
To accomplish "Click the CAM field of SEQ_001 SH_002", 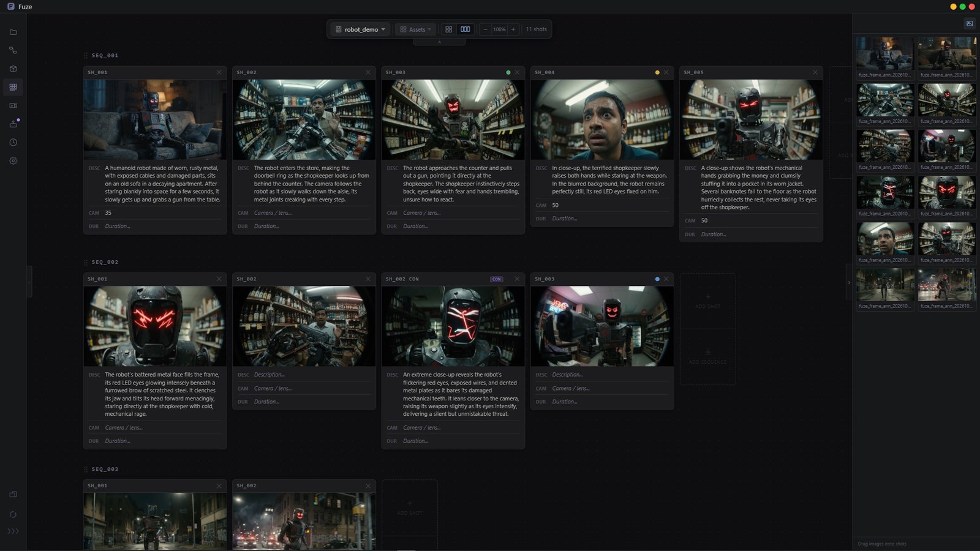I will point(304,213).
